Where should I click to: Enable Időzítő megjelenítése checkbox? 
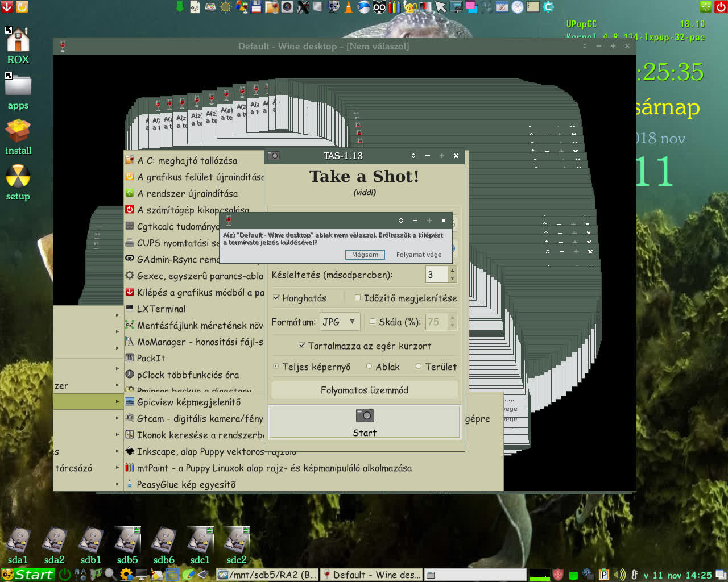tap(358, 297)
